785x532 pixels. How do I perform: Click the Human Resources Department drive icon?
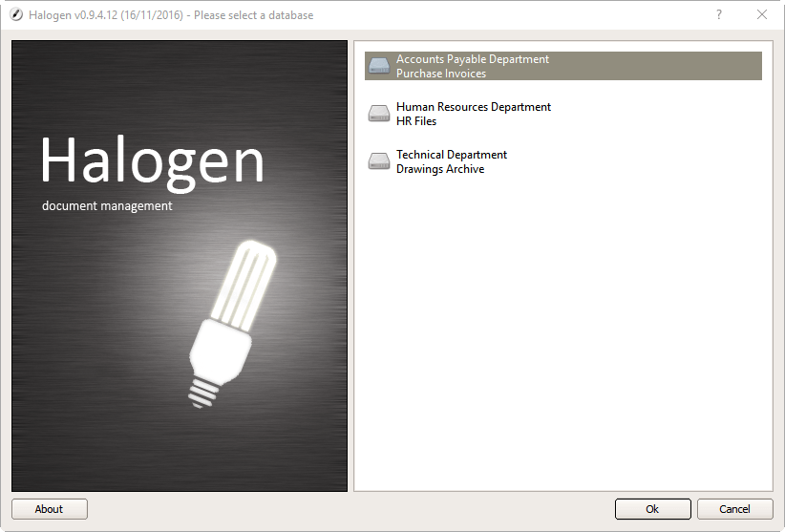(x=379, y=114)
